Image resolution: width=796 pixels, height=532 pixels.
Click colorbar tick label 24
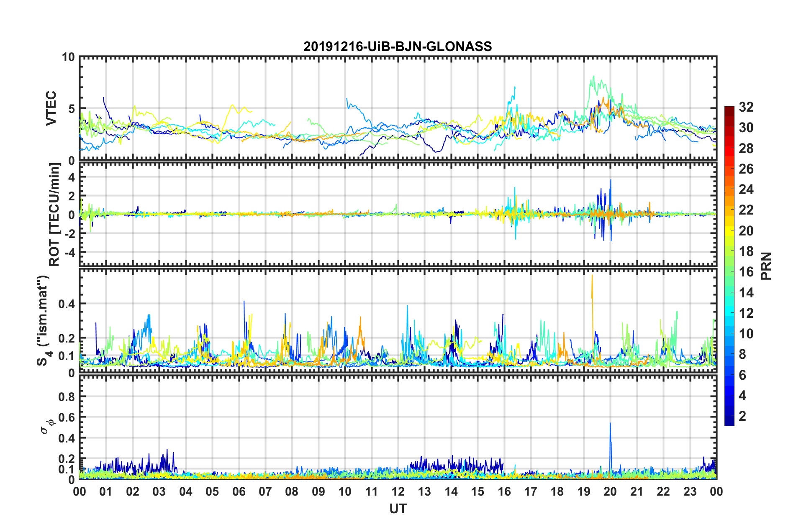click(x=746, y=189)
